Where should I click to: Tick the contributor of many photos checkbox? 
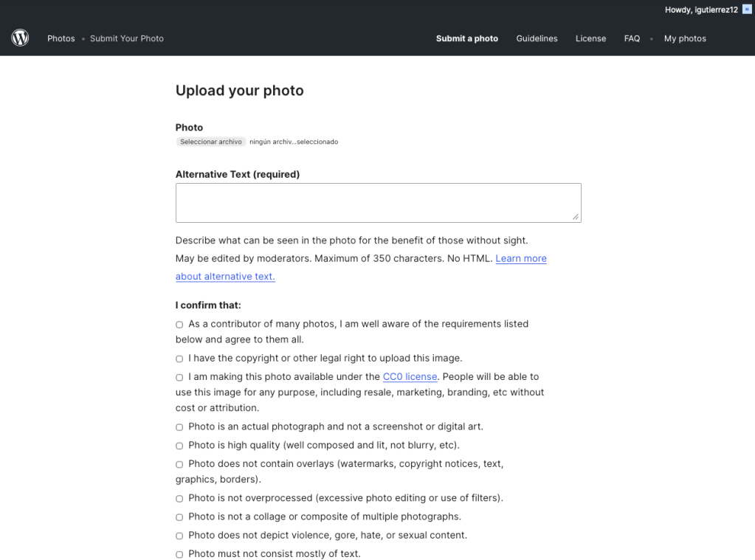[x=179, y=325]
